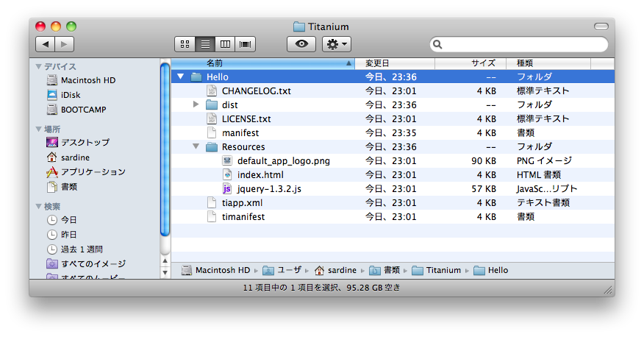Click the HTML 書類 kind value
644x337 pixels.
point(538,174)
